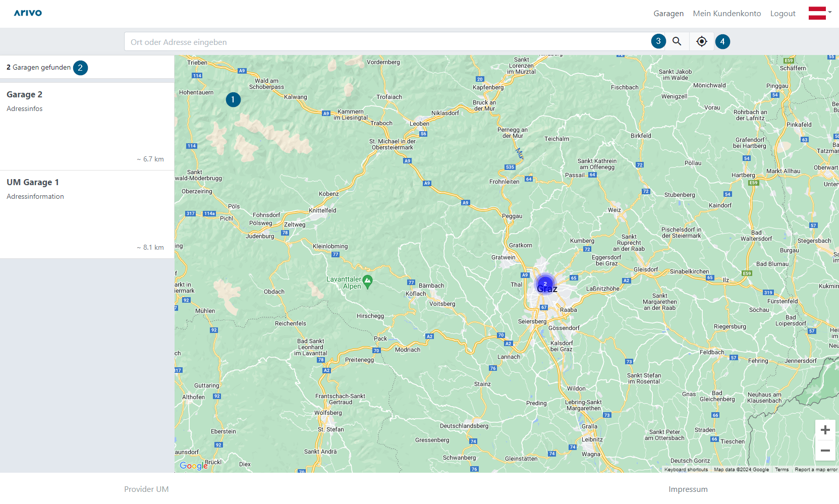Select the Garage 2 list entry
The width and height of the screenshot is (839, 504).
(x=87, y=126)
